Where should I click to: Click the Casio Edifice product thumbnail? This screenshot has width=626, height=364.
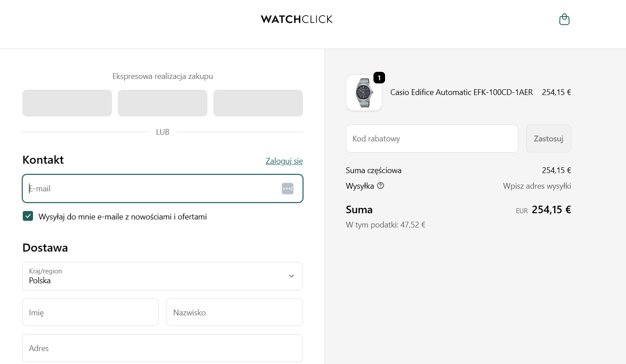pos(364,93)
